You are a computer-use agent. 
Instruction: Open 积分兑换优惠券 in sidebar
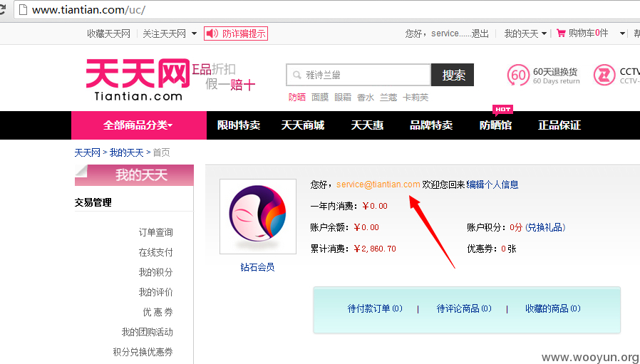point(143,352)
